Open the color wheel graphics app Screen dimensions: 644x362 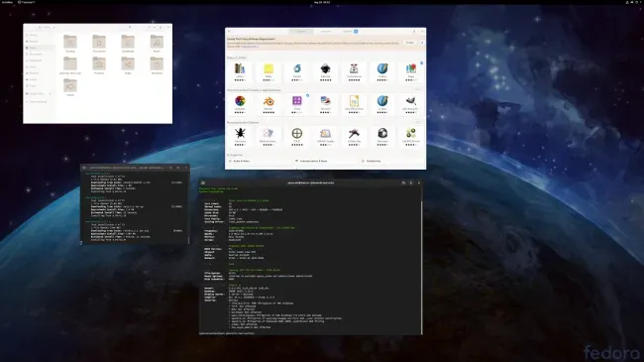(240, 101)
